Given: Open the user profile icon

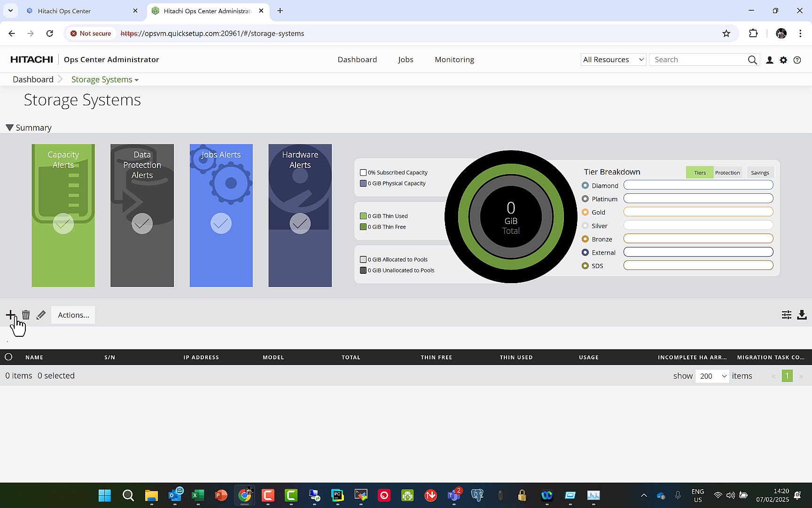Looking at the screenshot, I should (x=769, y=60).
